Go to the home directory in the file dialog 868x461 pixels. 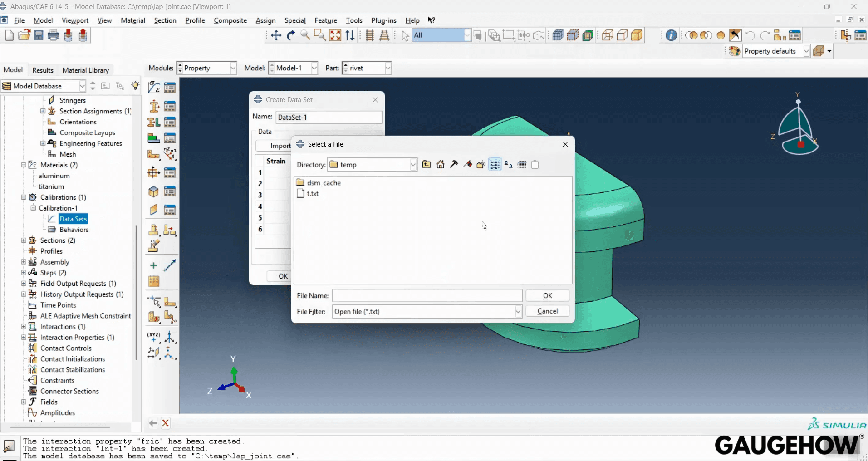point(441,164)
